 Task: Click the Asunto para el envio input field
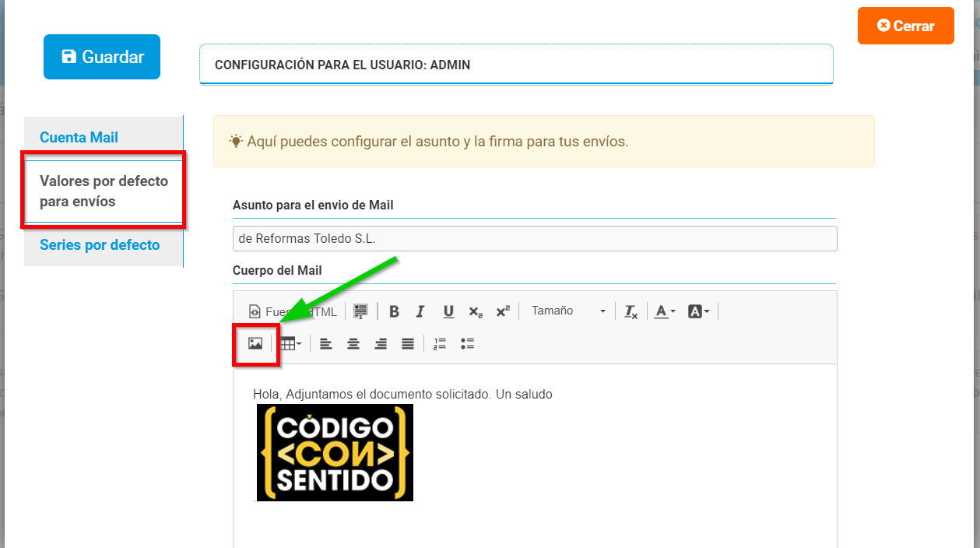pos(535,238)
